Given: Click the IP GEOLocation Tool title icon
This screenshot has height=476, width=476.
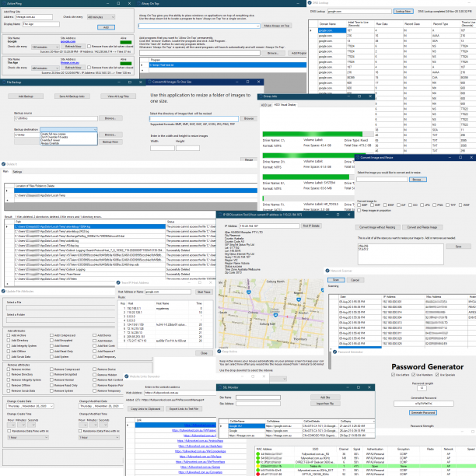Looking at the screenshot, I should click(220, 215).
